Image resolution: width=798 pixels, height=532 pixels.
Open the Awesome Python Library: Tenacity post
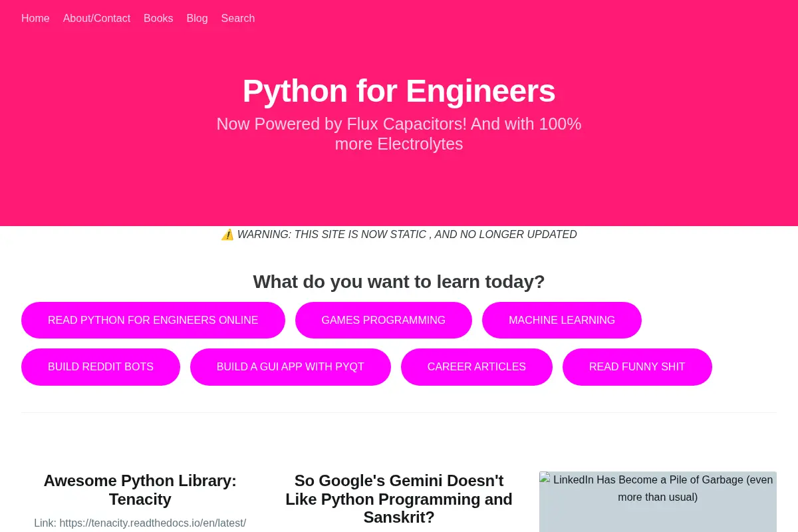tap(140, 490)
